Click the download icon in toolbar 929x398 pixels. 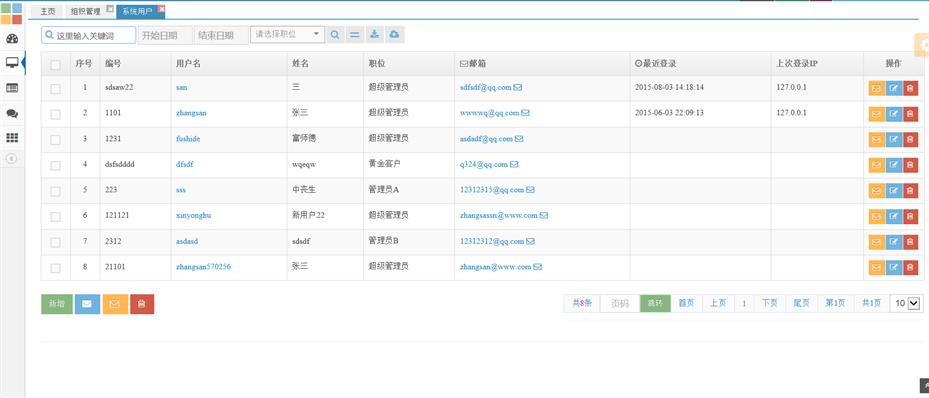point(374,35)
